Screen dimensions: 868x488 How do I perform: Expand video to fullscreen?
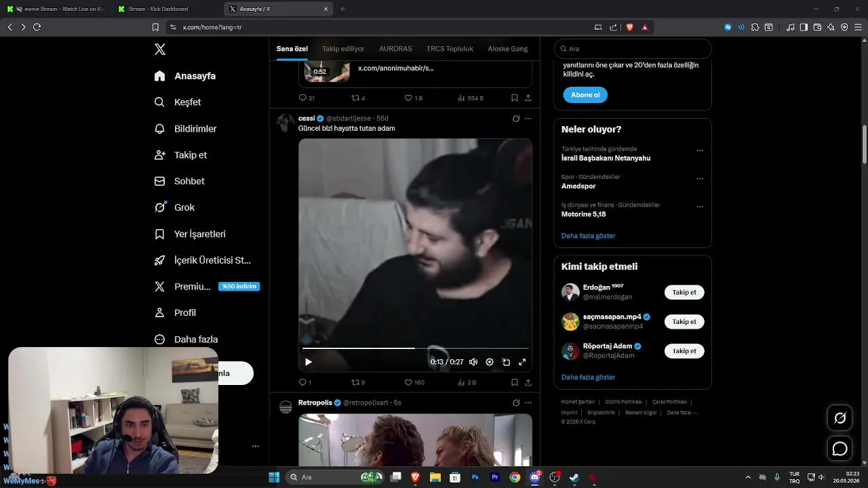click(522, 362)
